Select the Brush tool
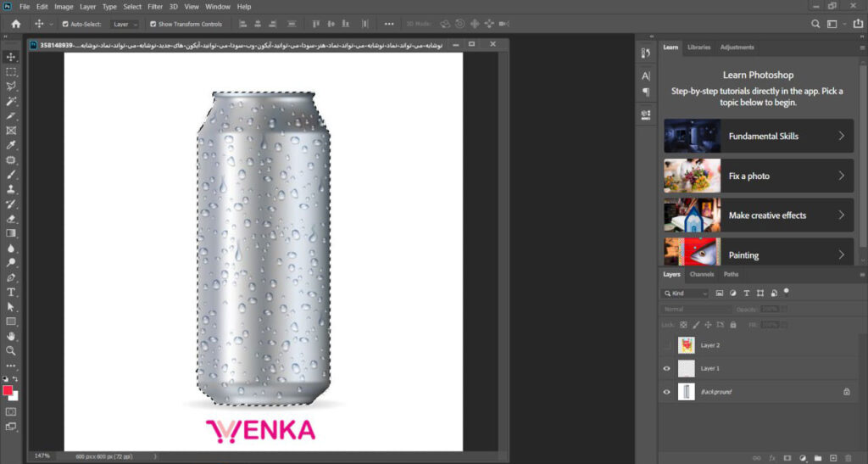 pyautogui.click(x=10, y=175)
